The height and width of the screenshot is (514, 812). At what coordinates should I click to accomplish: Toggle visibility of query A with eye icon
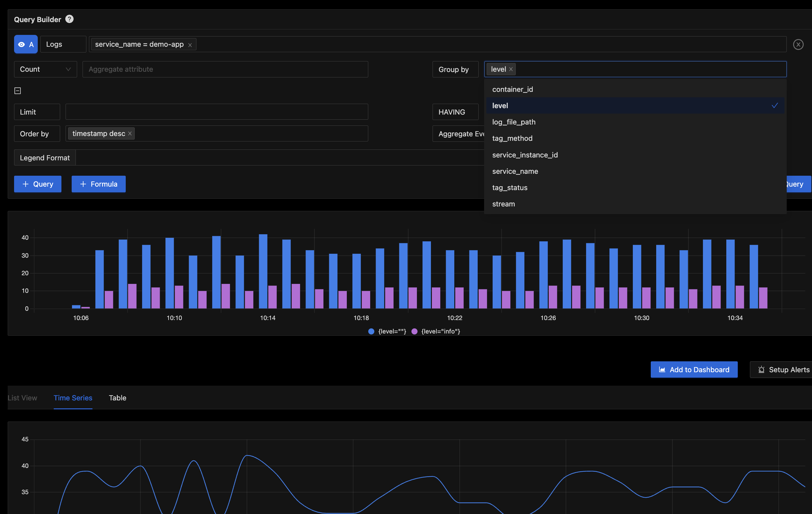(x=21, y=44)
